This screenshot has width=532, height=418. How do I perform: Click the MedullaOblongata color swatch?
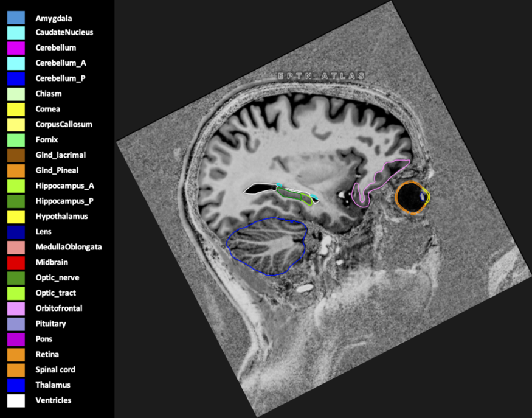16,247
